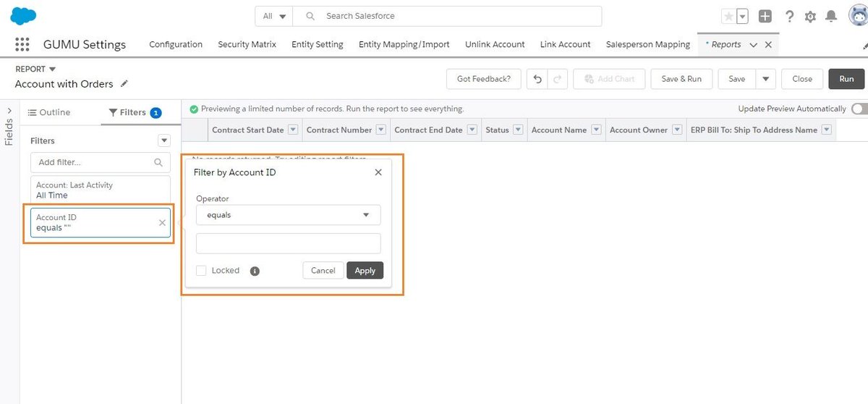The width and height of the screenshot is (868, 404).
Task: Close the Filter by Account ID popup
Action: coord(378,172)
